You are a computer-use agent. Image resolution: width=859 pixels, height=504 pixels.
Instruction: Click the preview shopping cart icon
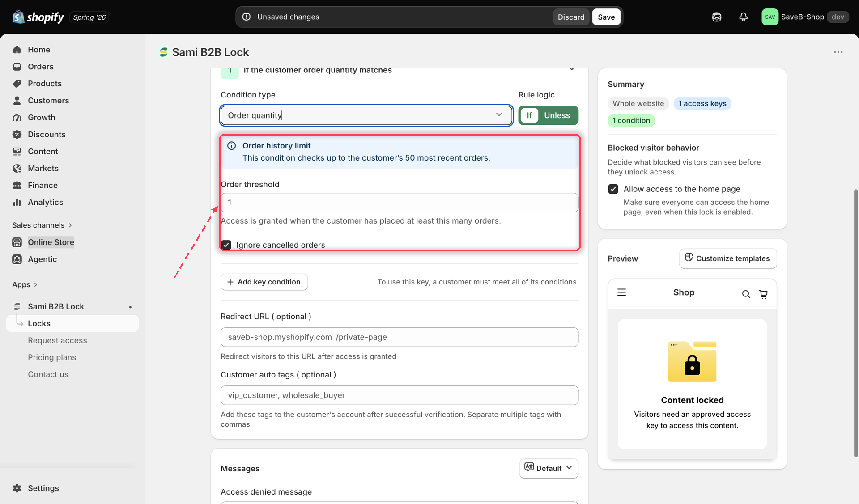click(763, 294)
